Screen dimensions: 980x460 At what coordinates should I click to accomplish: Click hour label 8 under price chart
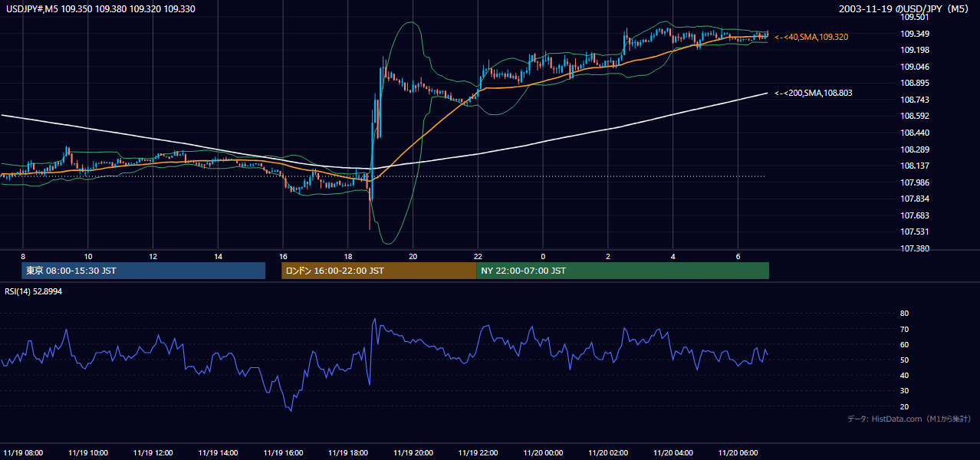pyautogui.click(x=23, y=256)
